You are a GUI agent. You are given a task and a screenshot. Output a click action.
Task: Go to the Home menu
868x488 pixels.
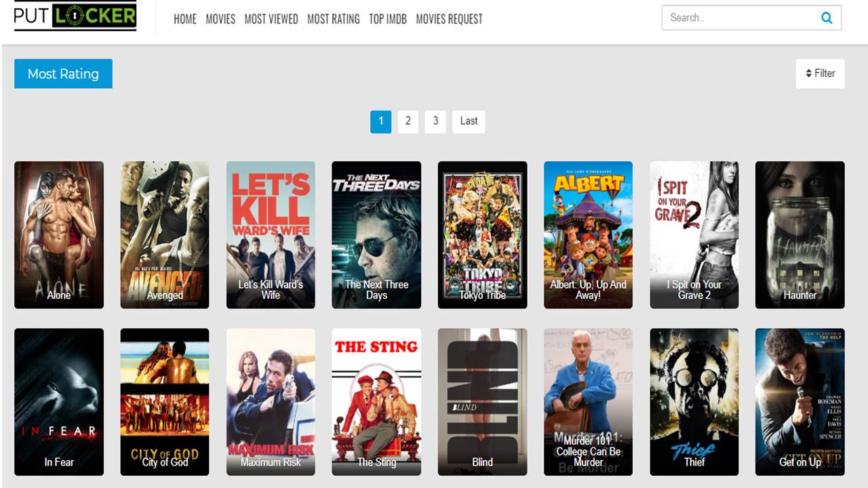point(184,19)
